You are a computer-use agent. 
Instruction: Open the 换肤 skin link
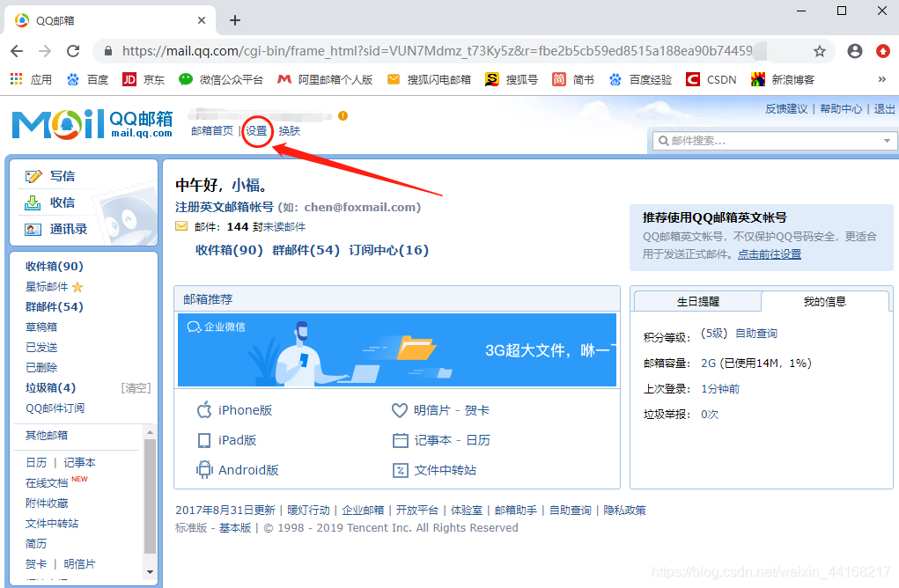point(290,130)
